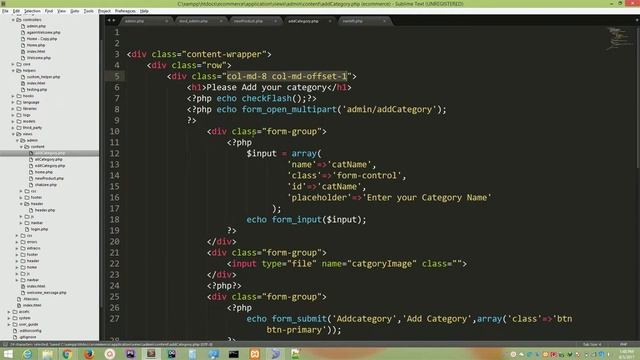
Task: Click line number 5 in gutter
Action: click(x=117, y=76)
